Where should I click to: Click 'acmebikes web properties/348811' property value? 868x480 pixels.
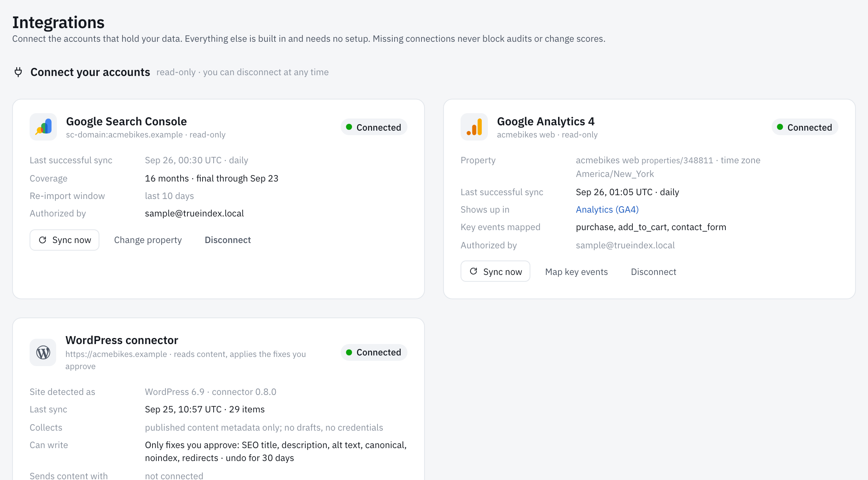point(645,160)
